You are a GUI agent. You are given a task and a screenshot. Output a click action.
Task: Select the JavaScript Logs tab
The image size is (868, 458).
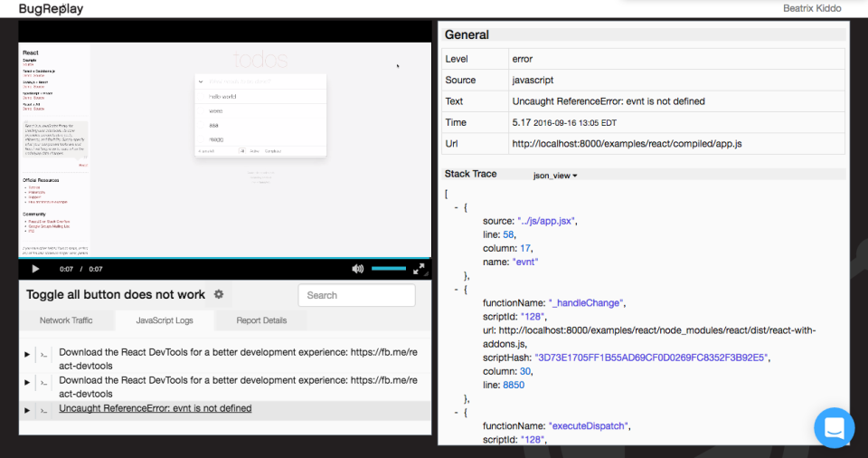click(x=165, y=320)
